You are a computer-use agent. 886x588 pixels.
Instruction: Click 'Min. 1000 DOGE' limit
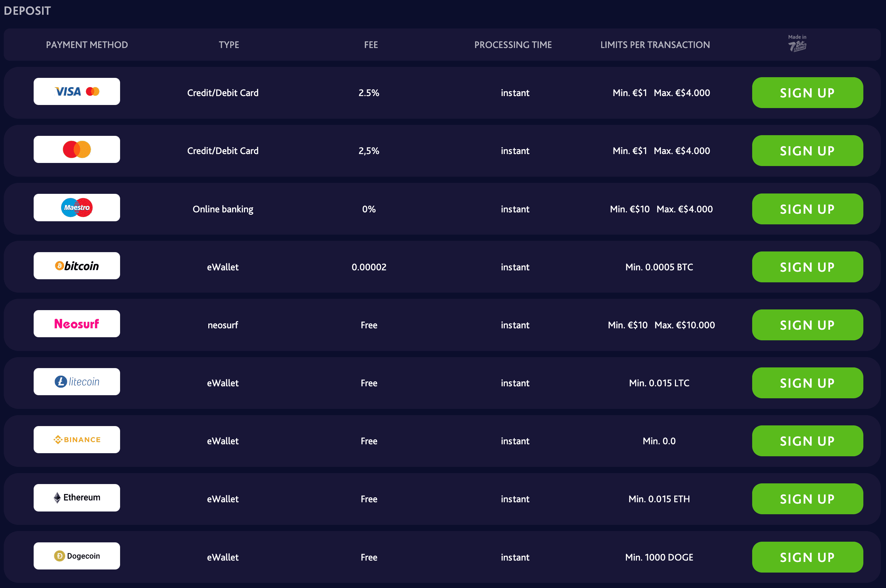[659, 557]
